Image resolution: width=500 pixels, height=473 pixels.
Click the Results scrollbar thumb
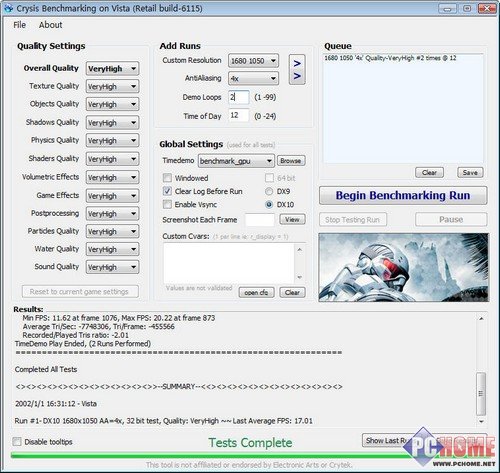(x=481, y=394)
